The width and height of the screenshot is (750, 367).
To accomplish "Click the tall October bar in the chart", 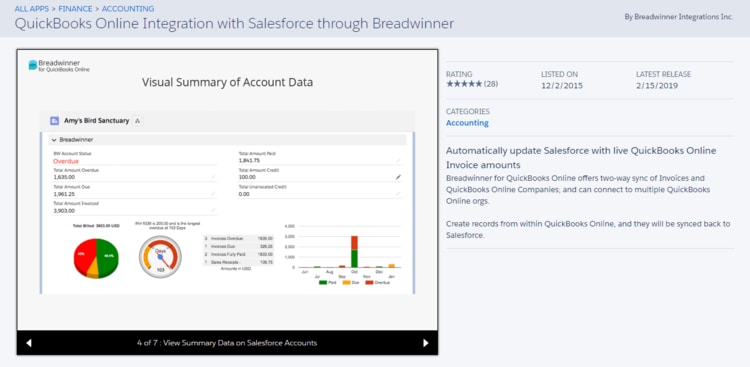I will 354,251.
